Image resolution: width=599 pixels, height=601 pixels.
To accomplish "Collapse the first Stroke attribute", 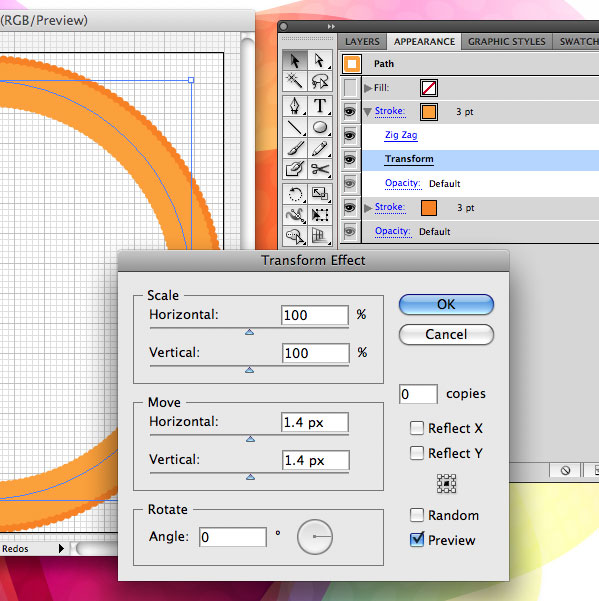I will (x=368, y=112).
